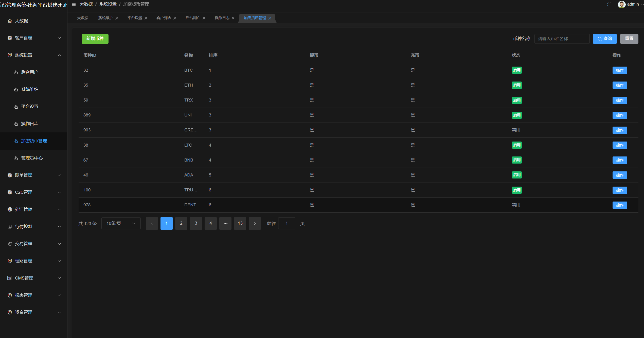Click the 币种名称 search input field

562,39
